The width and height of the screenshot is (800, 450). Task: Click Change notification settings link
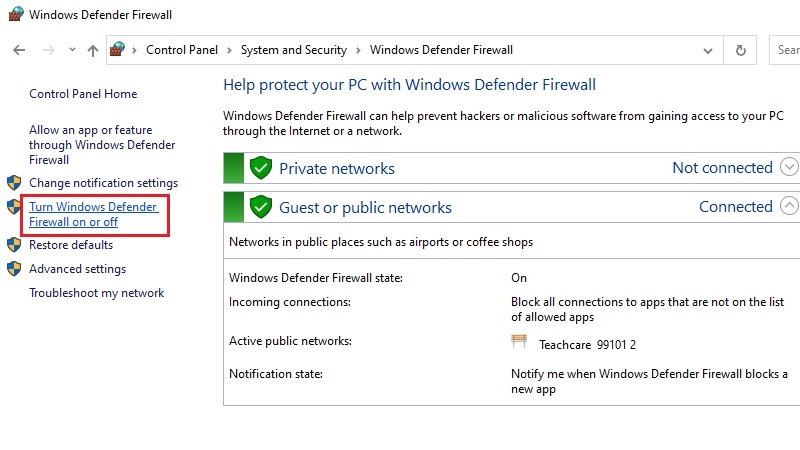103,183
